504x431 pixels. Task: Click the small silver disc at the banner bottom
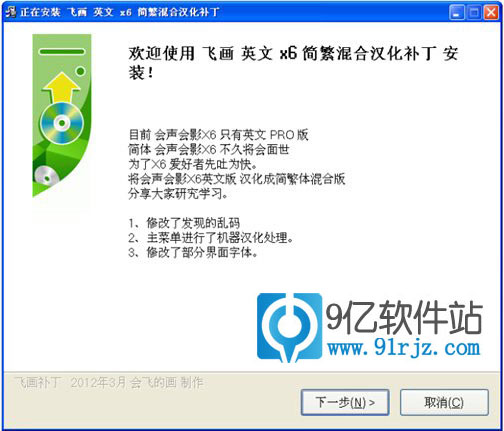point(46,176)
